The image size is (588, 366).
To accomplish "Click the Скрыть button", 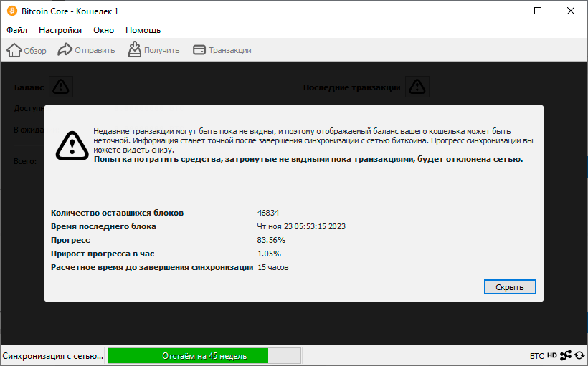I will tap(510, 287).
